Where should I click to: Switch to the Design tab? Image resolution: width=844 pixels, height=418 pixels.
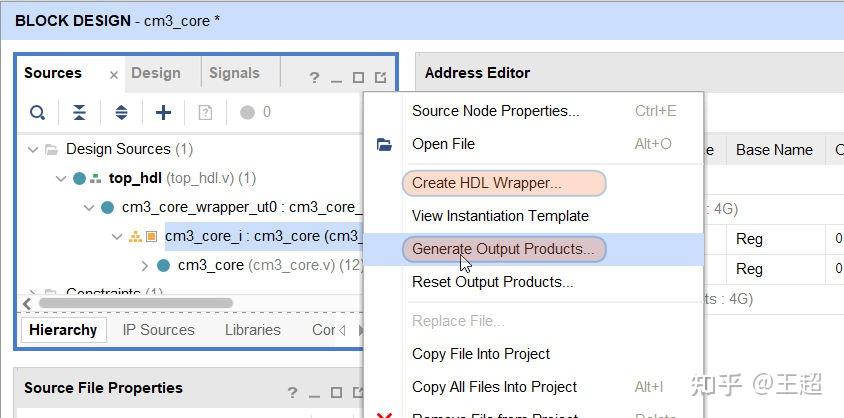pos(156,73)
